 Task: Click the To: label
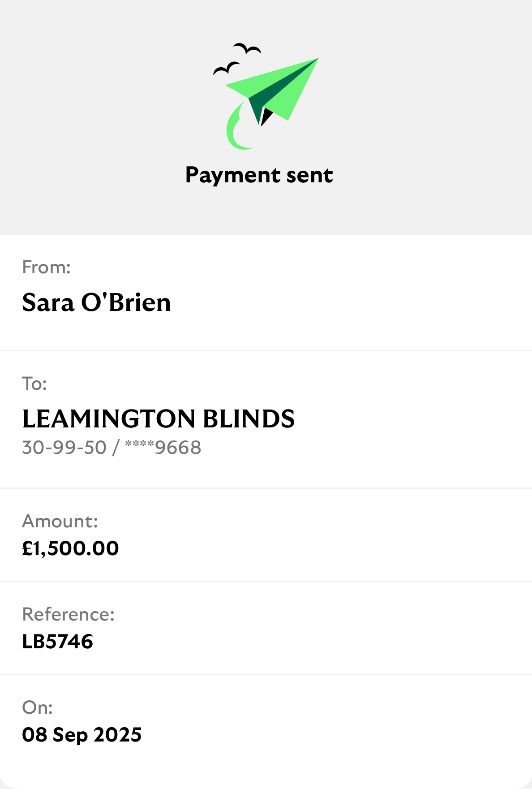click(x=34, y=384)
